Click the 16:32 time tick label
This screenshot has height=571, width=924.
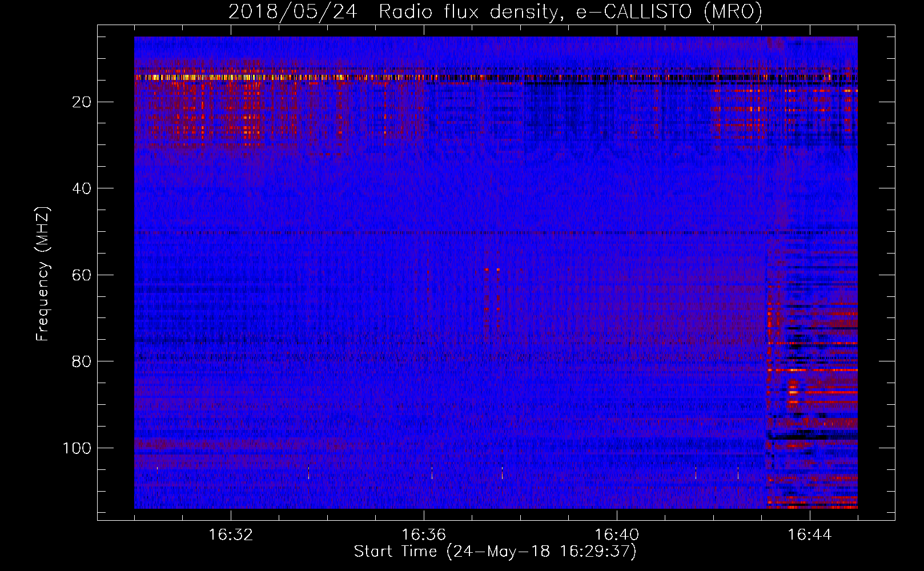click(x=231, y=535)
